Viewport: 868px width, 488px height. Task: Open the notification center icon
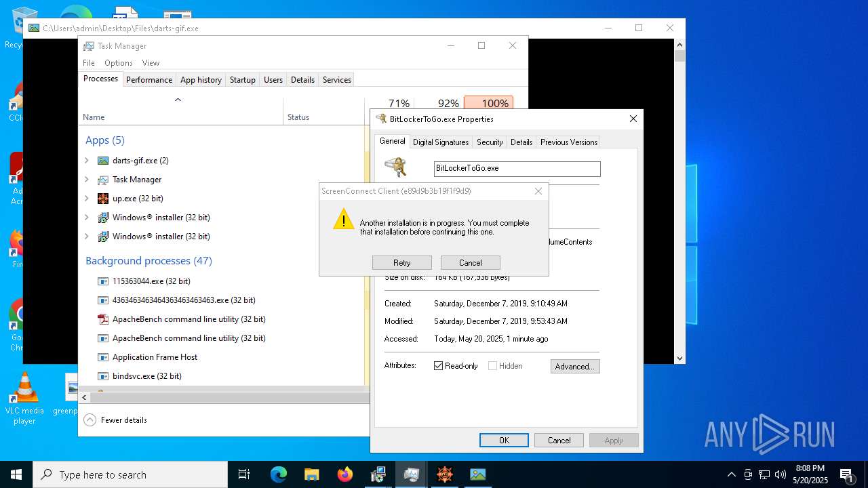click(847, 474)
